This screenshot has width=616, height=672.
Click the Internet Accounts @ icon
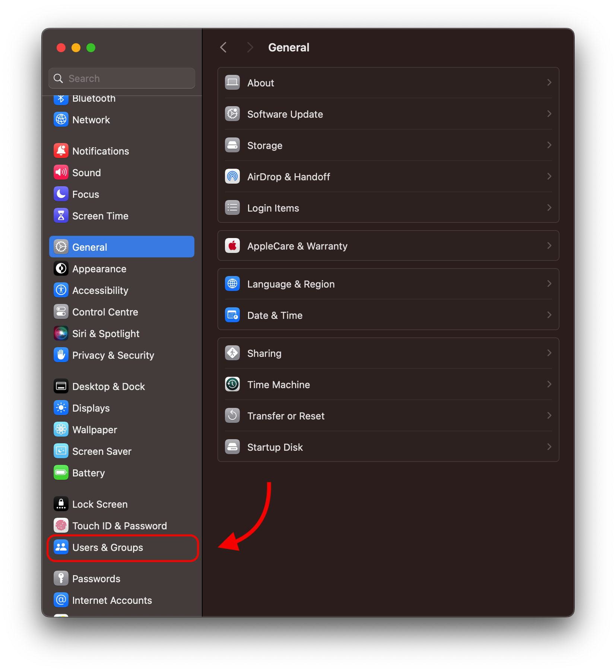pyautogui.click(x=61, y=600)
